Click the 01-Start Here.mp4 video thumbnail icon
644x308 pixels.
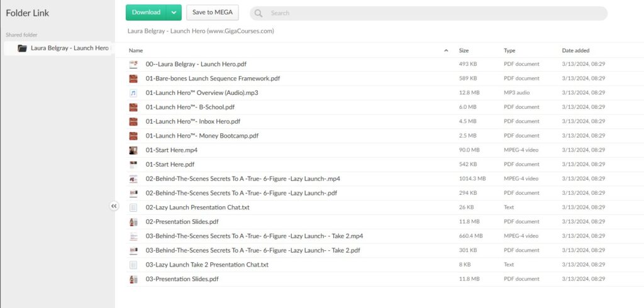tap(133, 150)
